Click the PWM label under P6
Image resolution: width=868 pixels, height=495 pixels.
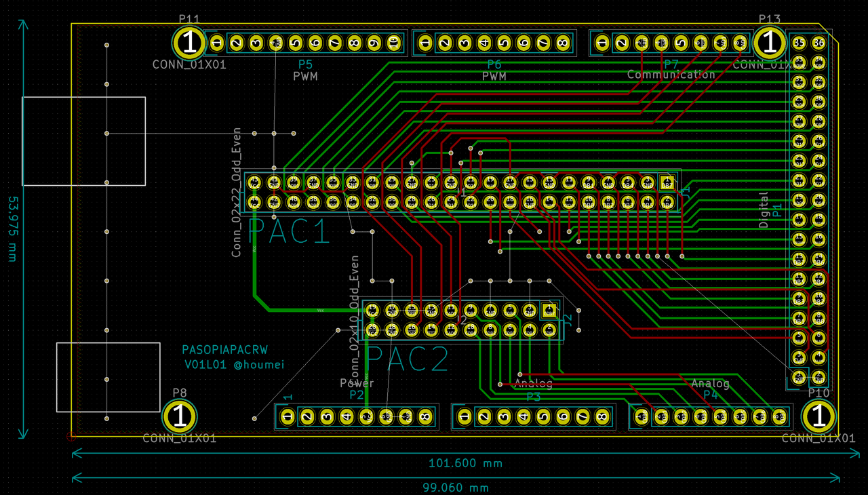[494, 77]
